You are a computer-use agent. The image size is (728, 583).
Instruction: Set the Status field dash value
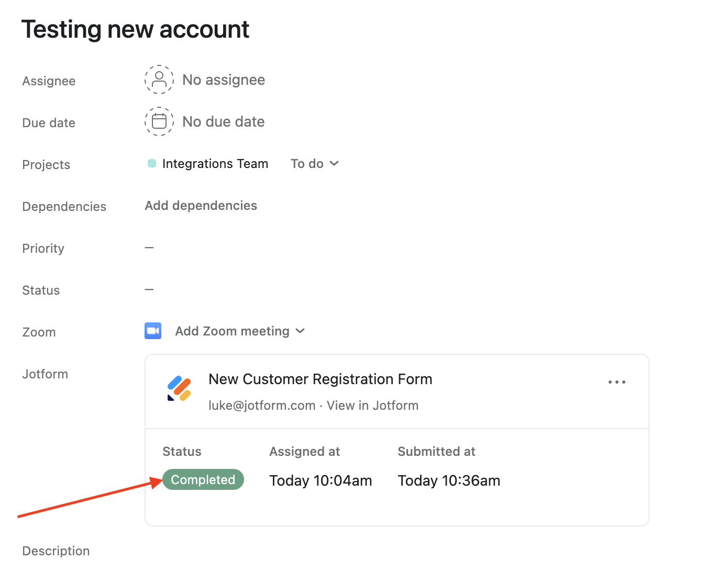(149, 289)
